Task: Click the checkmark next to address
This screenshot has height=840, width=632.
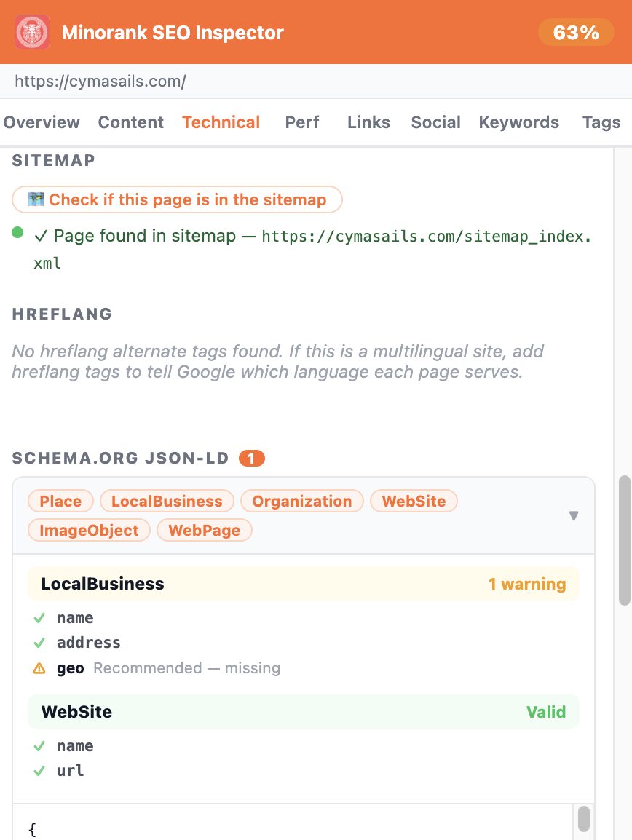Action: pos(39,643)
